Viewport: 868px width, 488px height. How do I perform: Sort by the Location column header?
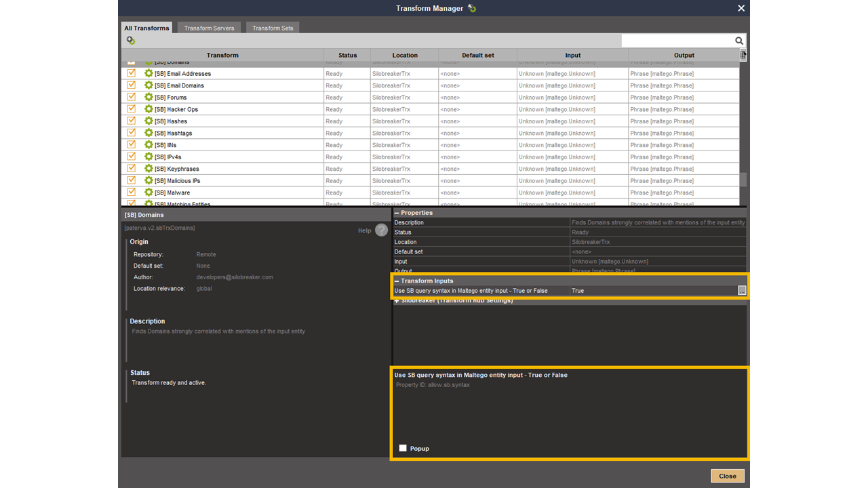coord(405,56)
